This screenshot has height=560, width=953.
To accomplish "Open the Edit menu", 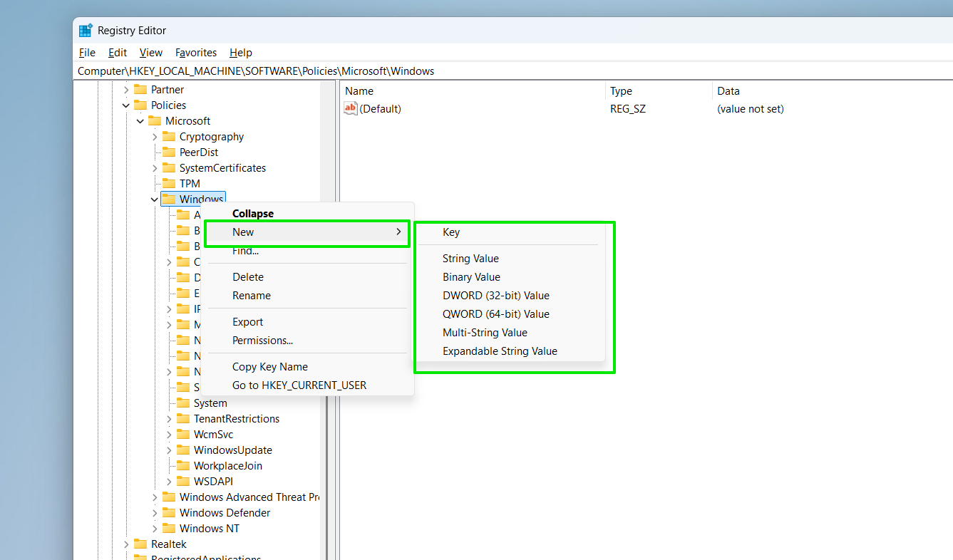I will click(118, 53).
